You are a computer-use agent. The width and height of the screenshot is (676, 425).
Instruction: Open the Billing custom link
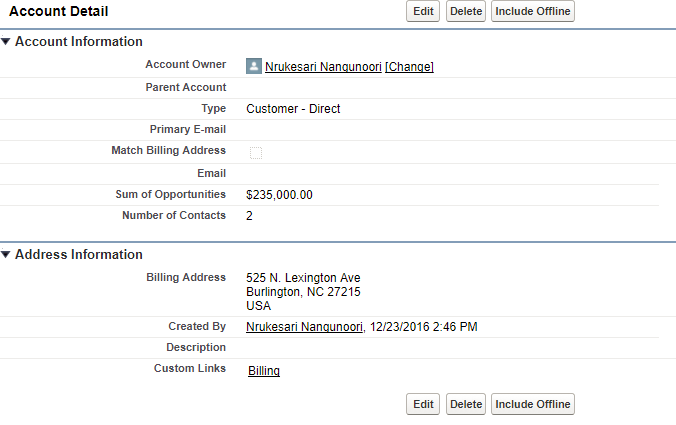click(264, 371)
